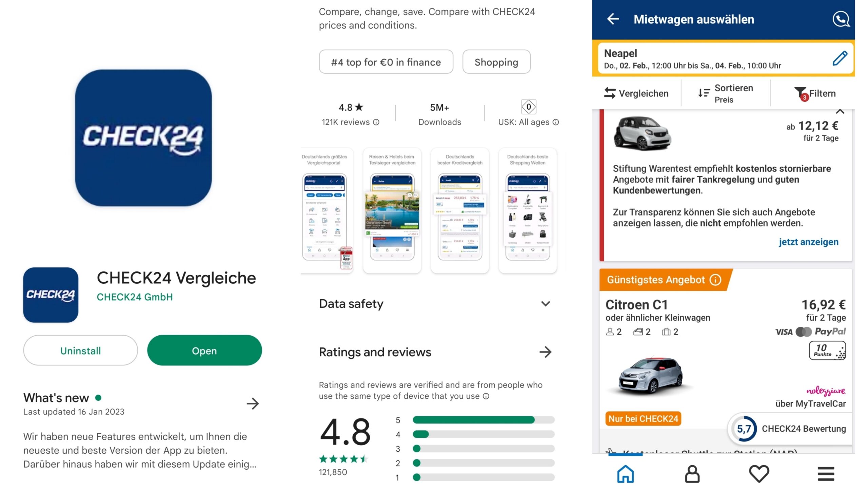Click the info icon beside 121K reviews
This screenshot has height=489, width=868.
[x=376, y=122]
